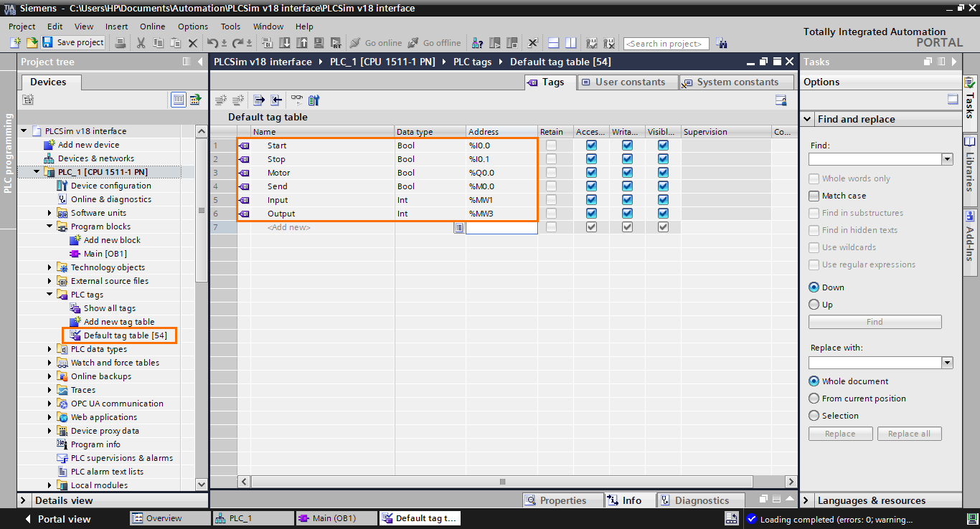Switch to Portal view
The width and height of the screenshot is (980, 529).
[x=57, y=519]
